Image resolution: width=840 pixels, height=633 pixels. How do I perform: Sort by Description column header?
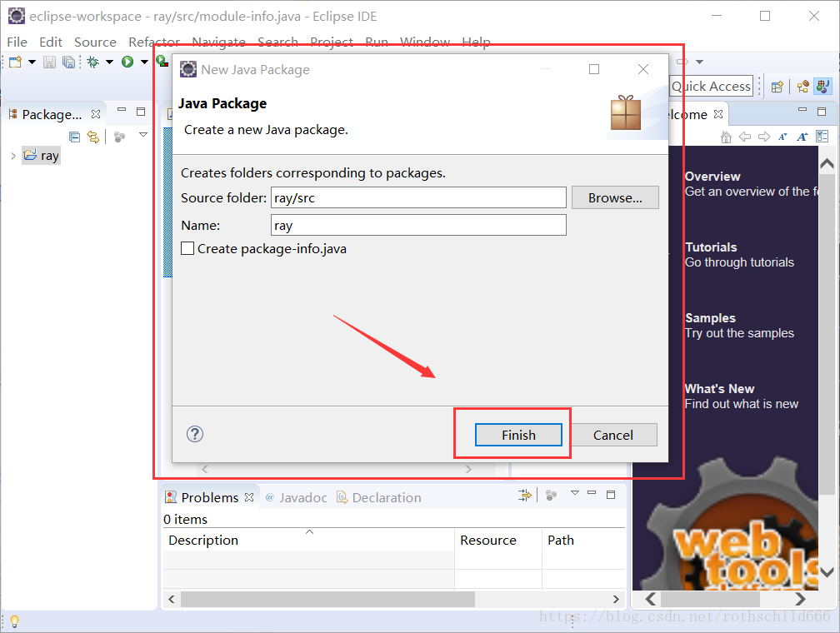click(308, 540)
